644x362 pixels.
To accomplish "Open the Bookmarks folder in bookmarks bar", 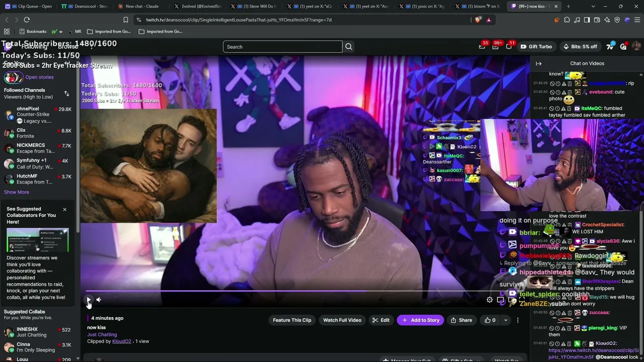I will coord(33,31).
